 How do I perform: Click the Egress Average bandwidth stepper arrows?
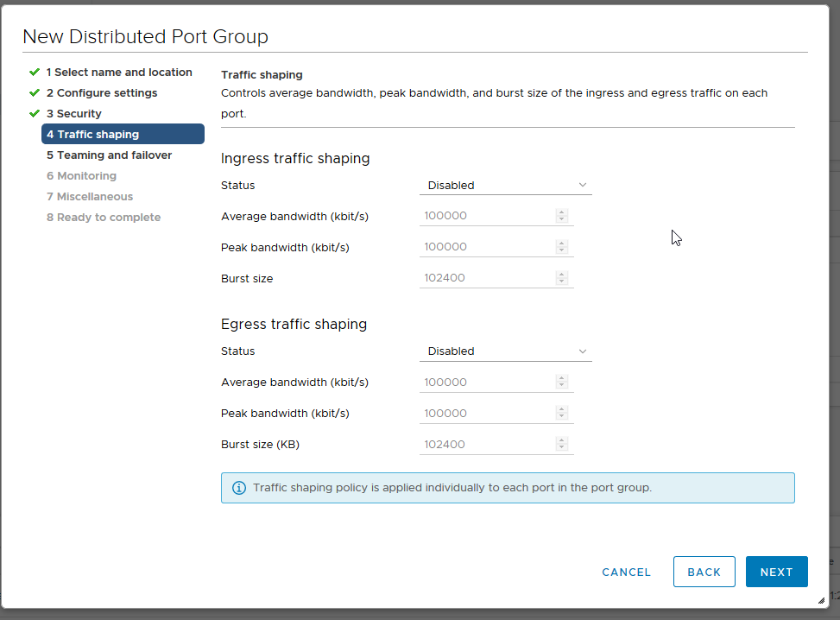[562, 383]
